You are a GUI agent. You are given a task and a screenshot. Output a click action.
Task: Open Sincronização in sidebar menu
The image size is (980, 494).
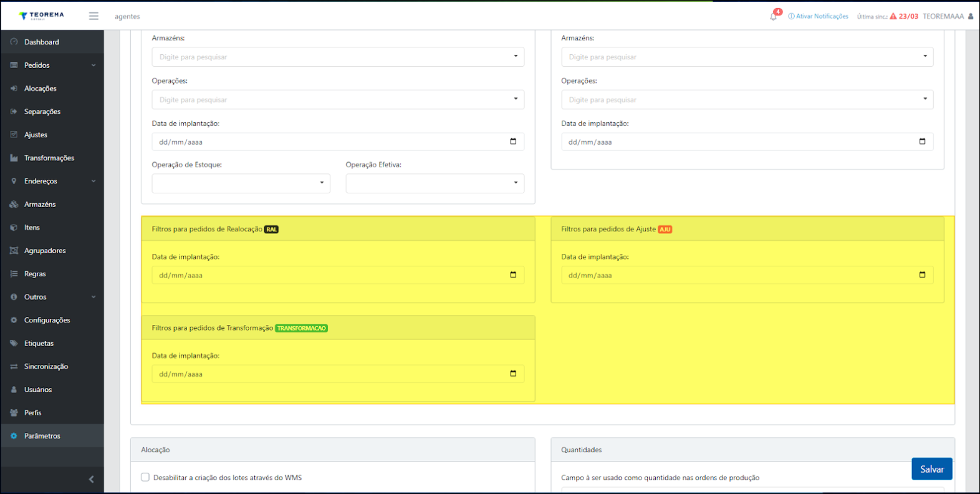(x=46, y=367)
